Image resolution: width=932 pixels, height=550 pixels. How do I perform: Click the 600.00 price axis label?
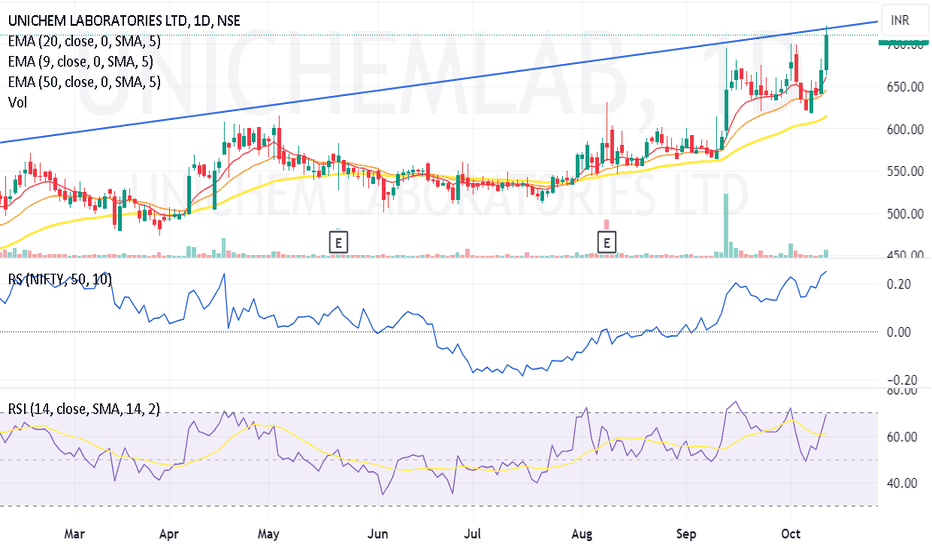[905, 129]
